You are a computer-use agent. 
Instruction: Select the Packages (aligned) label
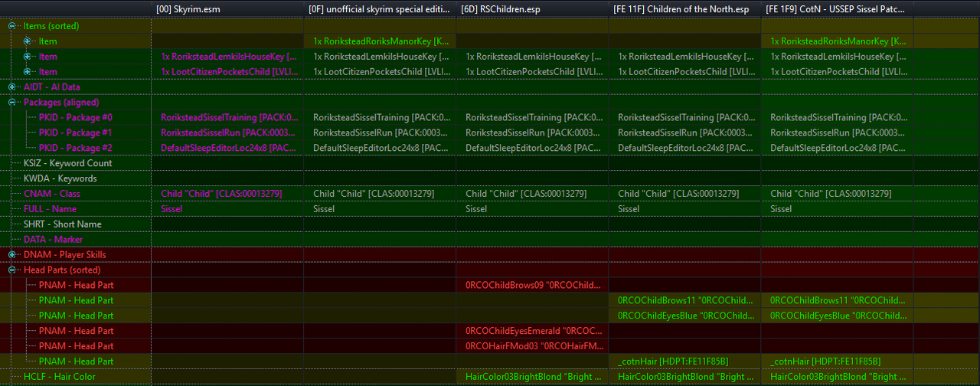61,103
